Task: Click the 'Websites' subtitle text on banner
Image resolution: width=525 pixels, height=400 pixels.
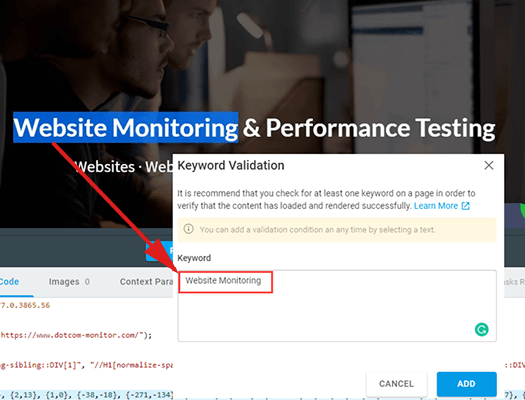Action: (x=104, y=167)
